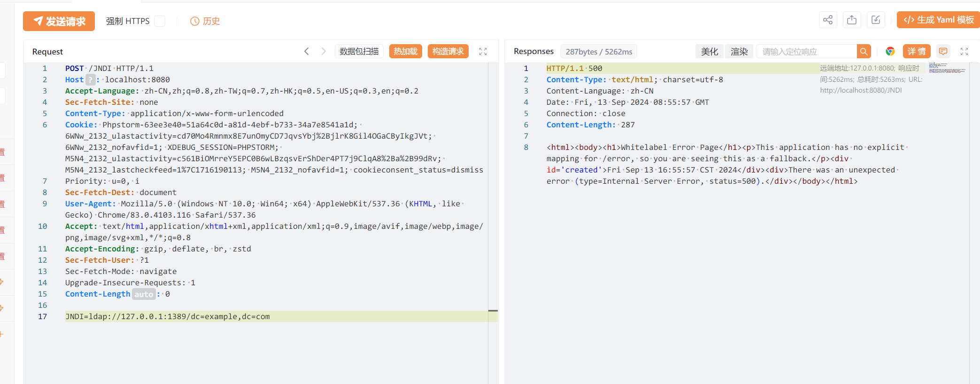Screen dimensions: 980x384
Task: Click line number 8 in response gutter
Action: [x=526, y=147]
